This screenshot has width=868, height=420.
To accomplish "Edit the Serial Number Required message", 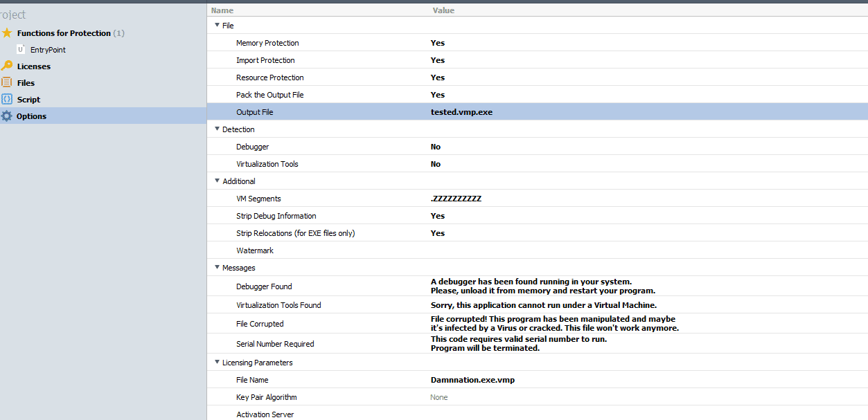I will [x=519, y=344].
